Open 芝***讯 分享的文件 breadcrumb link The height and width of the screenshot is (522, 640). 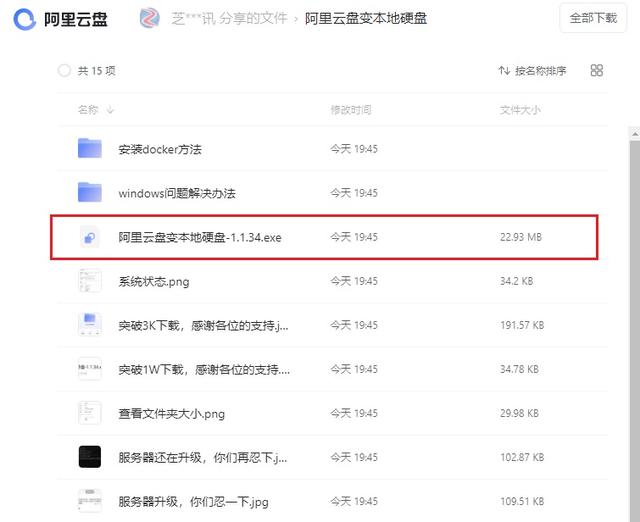coord(229,18)
